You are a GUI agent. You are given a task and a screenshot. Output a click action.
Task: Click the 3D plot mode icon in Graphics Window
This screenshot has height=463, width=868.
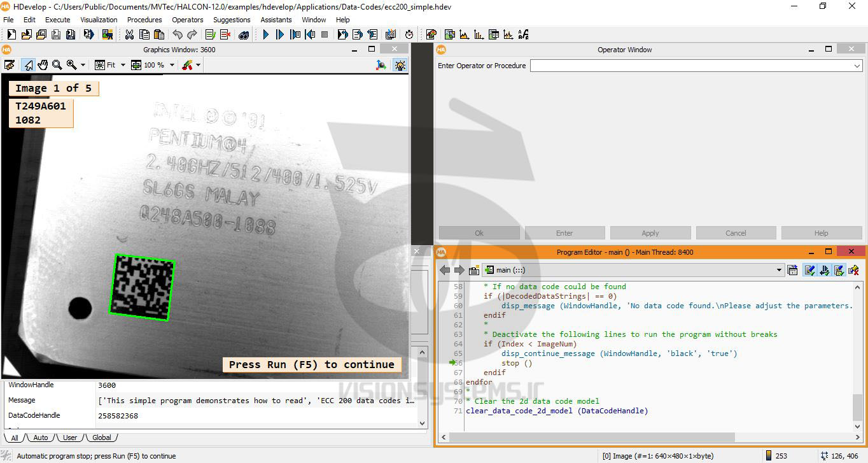[x=381, y=65]
